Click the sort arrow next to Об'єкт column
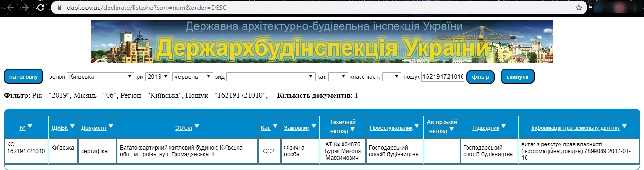This screenshot has width=644, height=170. point(197,126)
